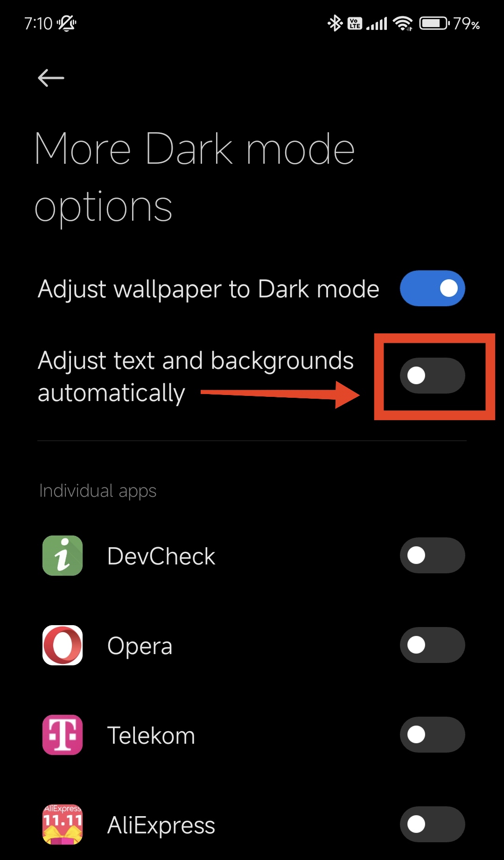The width and height of the screenshot is (504, 860).
Task: Tap the DevCheck app icon
Action: 63,556
